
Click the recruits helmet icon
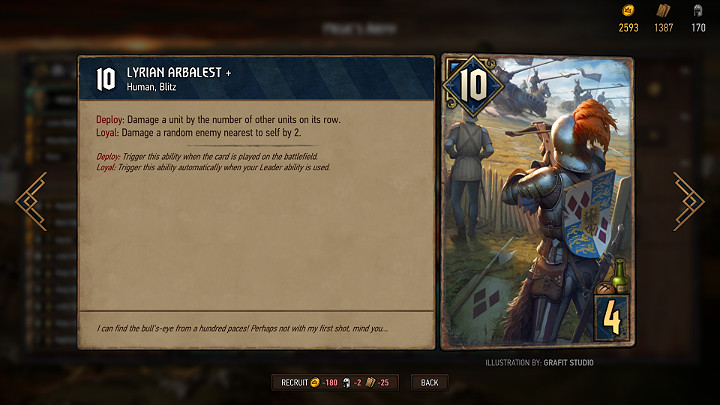pos(698,11)
